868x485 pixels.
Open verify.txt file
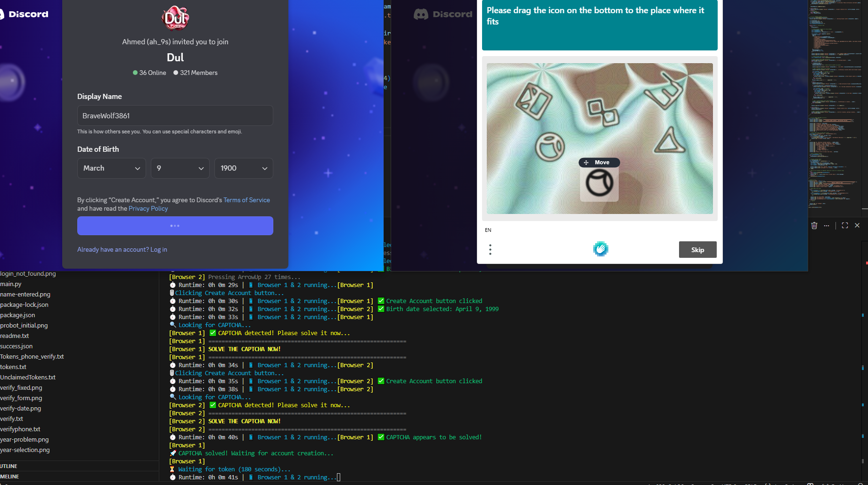(x=12, y=419)
